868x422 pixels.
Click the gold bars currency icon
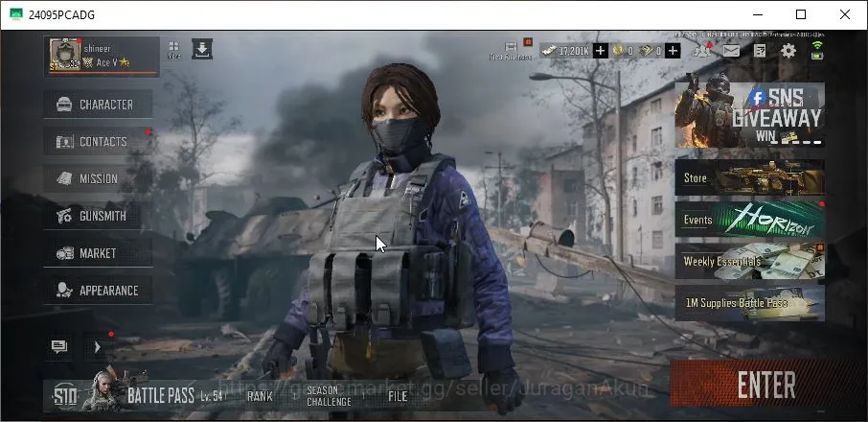pyautogui.click(x=646, y=51)
